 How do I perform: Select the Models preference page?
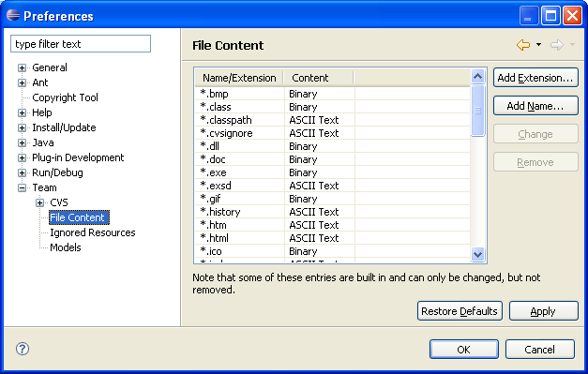66,247
